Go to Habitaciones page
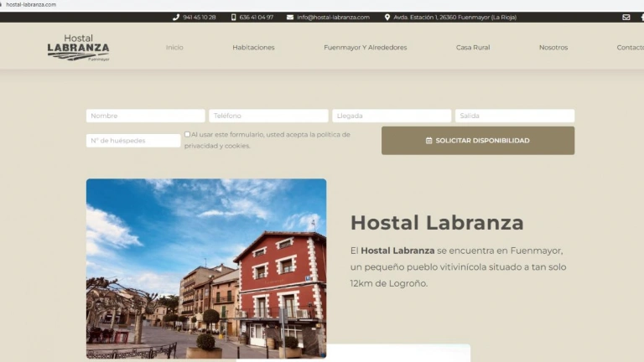This screenshot has width=644, height=362. 253,48
